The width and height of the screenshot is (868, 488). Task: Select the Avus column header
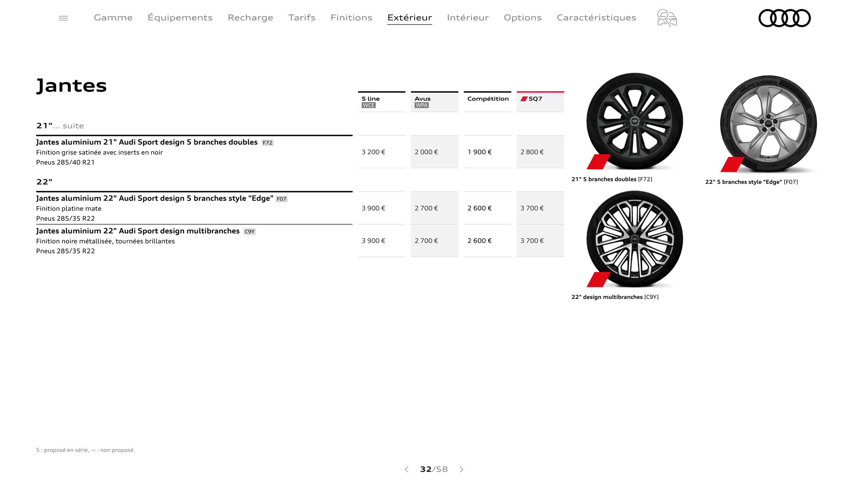click(x=435, y=102)
